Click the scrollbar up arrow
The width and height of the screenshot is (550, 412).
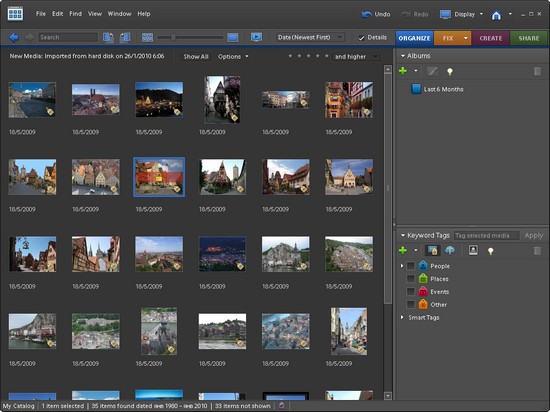388,69
